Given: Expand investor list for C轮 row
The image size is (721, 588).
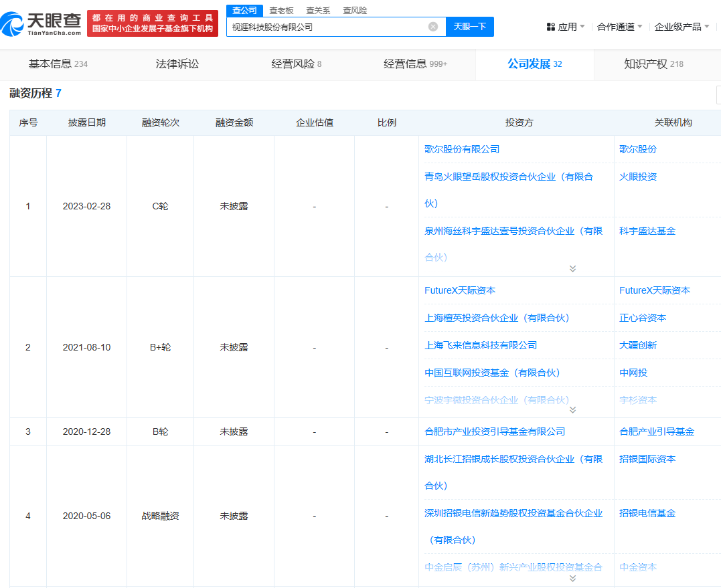Looking at the screenshot, I should click(572, 268).
